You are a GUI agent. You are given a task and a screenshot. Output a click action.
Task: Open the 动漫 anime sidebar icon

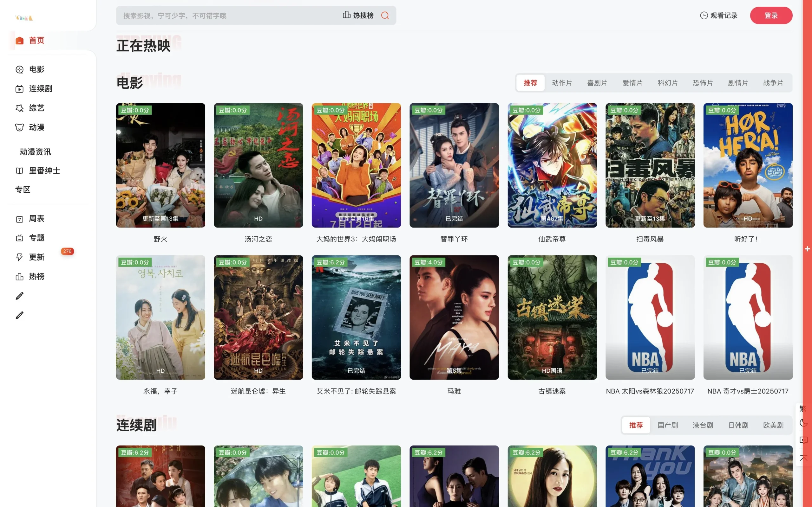coord(19,127)
